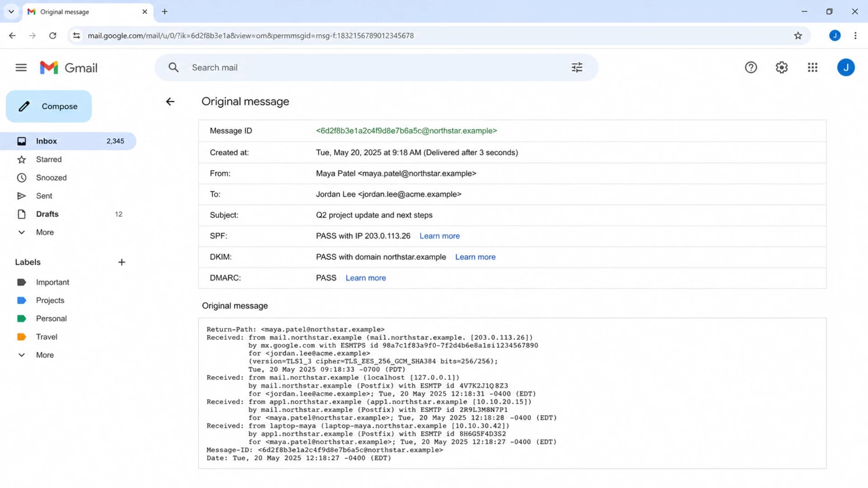Viewport: 868px width, 488px height.
Task: Click the browser back arrow
Action: (12, 36)
